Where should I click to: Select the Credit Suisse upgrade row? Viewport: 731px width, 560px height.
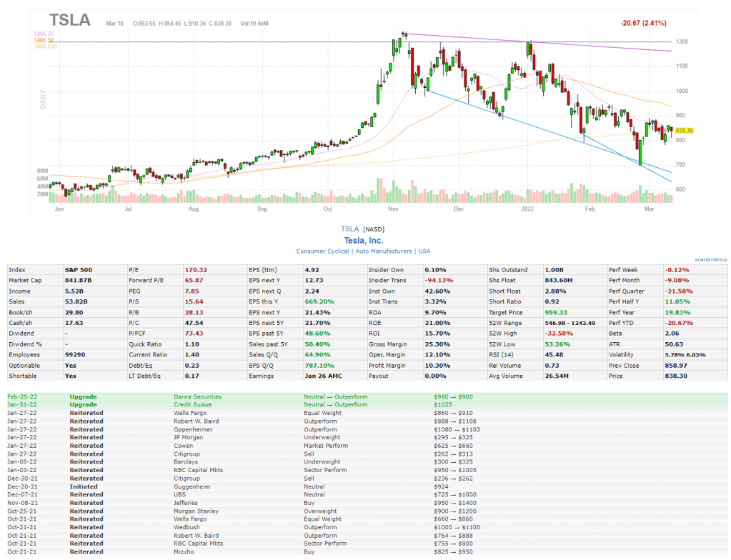193,404
